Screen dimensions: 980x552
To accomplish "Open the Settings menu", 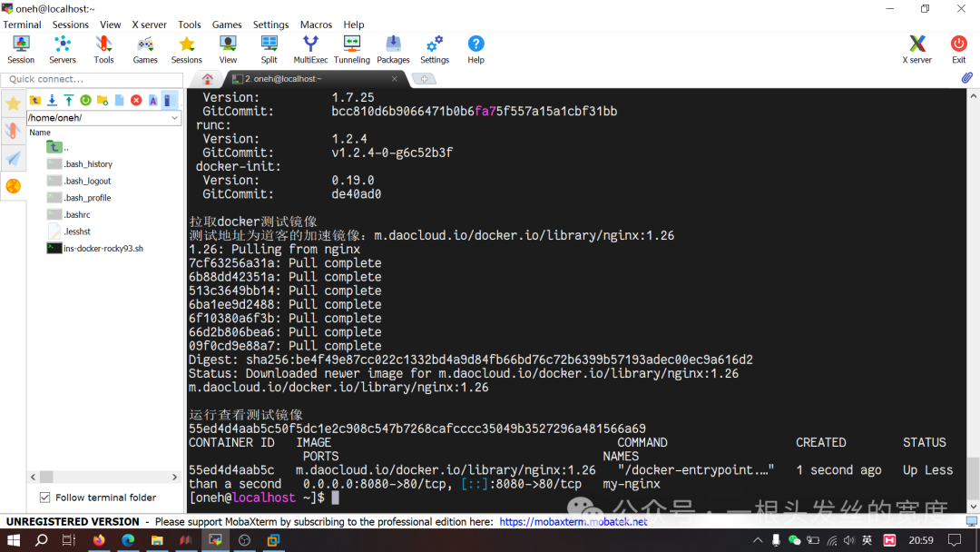I will coord(270,25).
